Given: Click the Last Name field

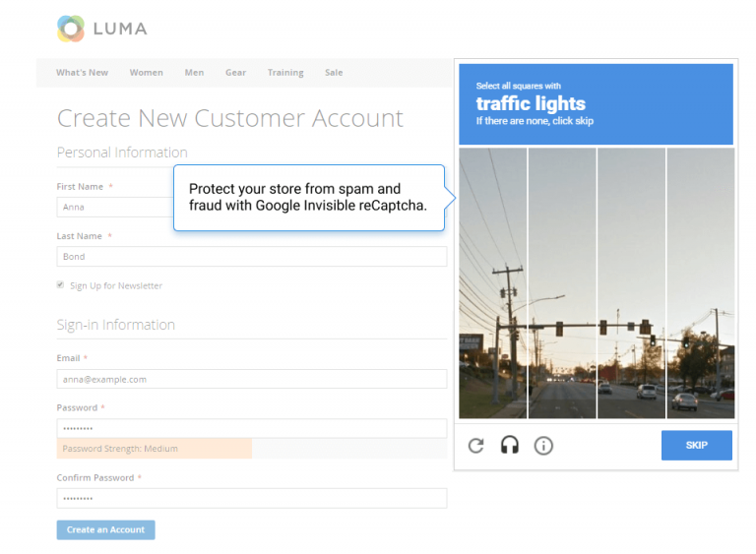Looking at the screenshot, I should point(251,257).
